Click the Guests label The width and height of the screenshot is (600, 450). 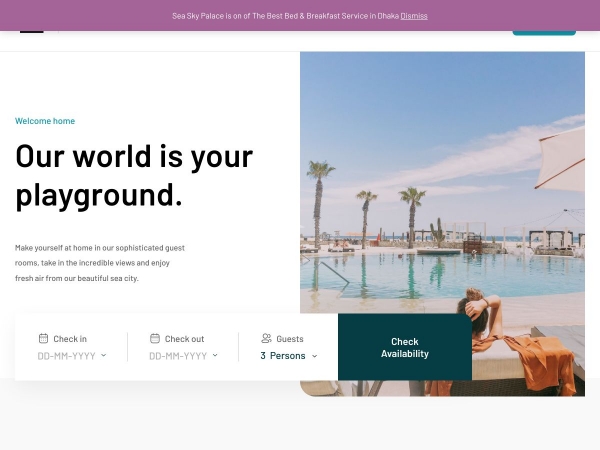click(290, 339)
